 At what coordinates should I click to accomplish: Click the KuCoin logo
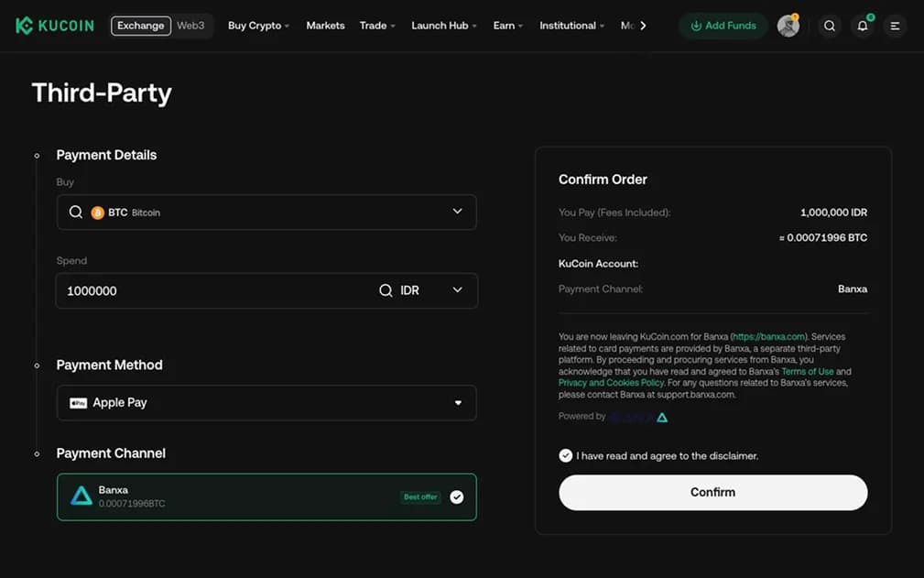point(54,26)
